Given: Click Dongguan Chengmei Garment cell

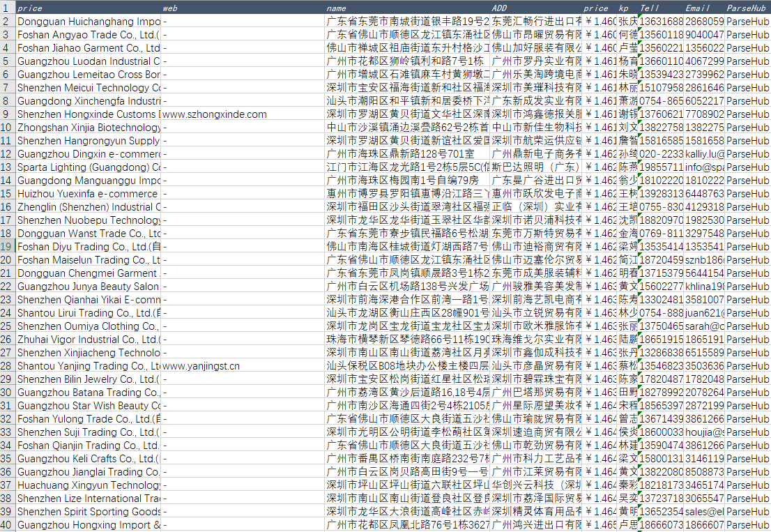Looking at the screenshot, I should click(x=89, y=273).
